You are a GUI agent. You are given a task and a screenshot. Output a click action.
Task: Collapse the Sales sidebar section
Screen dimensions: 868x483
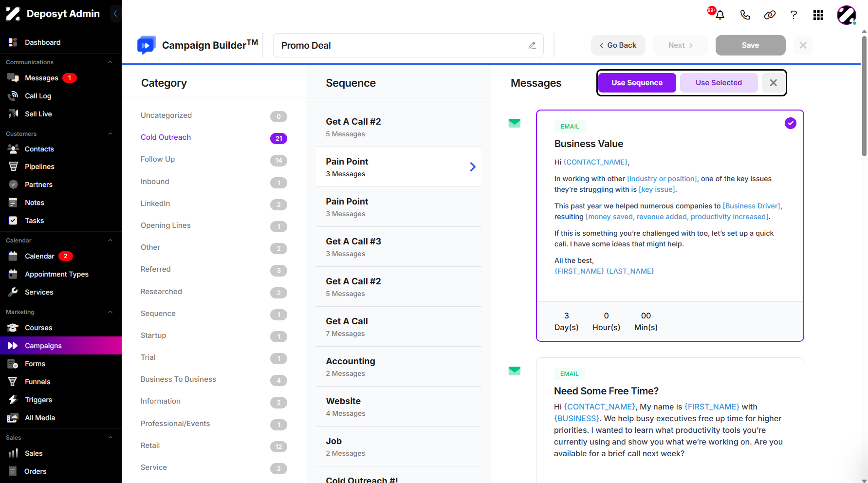point(110,438)
